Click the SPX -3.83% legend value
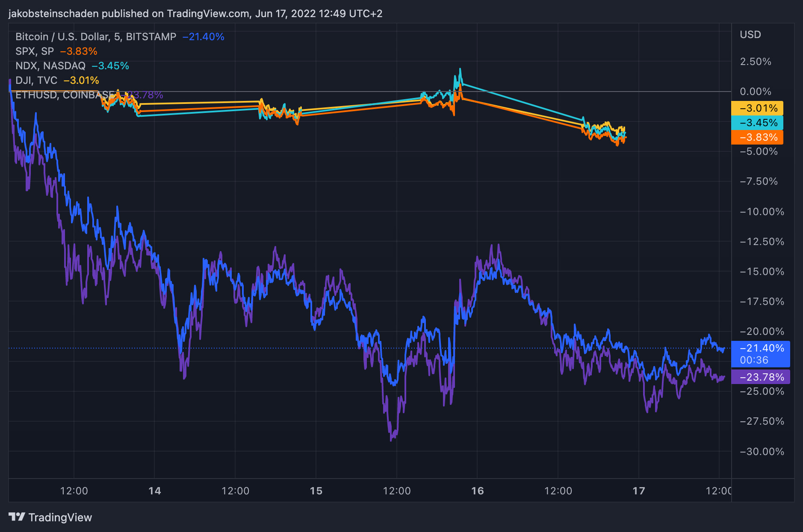This screenshot has width=803, height=532. (79, 51)
